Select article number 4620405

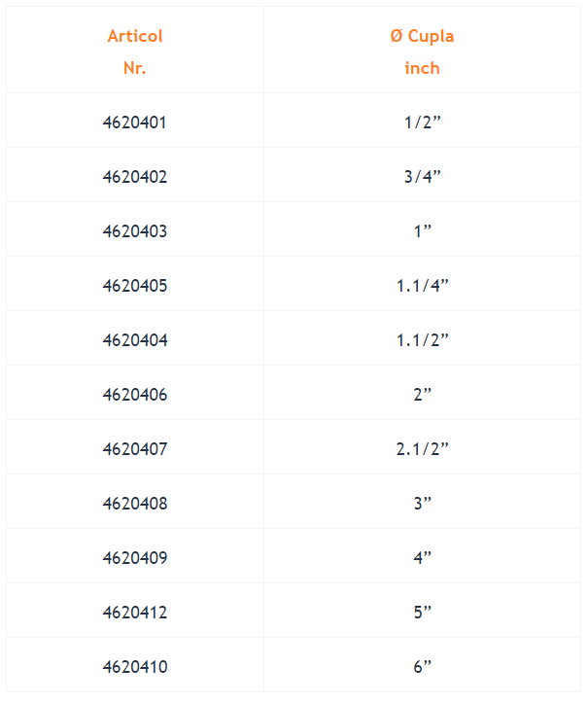click(x=135, y=286)
